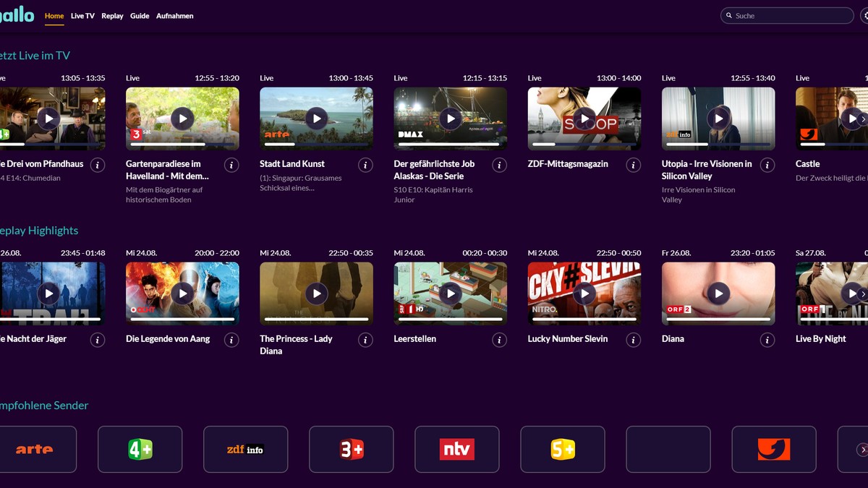Select the 3+ channel tile

pyautogui.click(x=351, y=449)
